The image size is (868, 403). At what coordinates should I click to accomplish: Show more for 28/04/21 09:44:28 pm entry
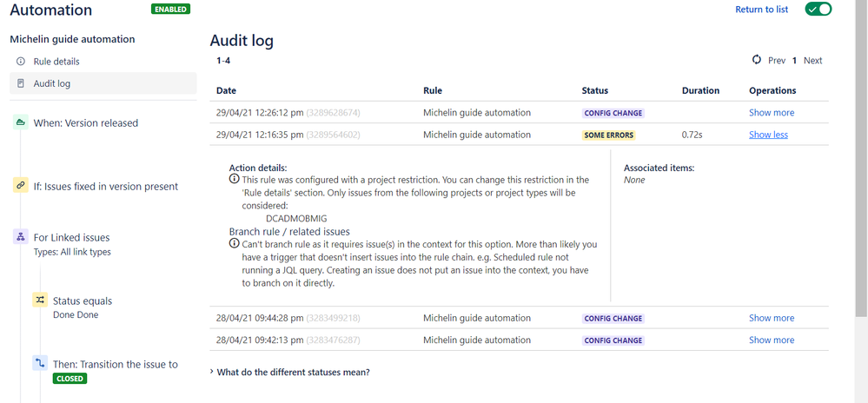pyautogui.click(x=772, y=318)
